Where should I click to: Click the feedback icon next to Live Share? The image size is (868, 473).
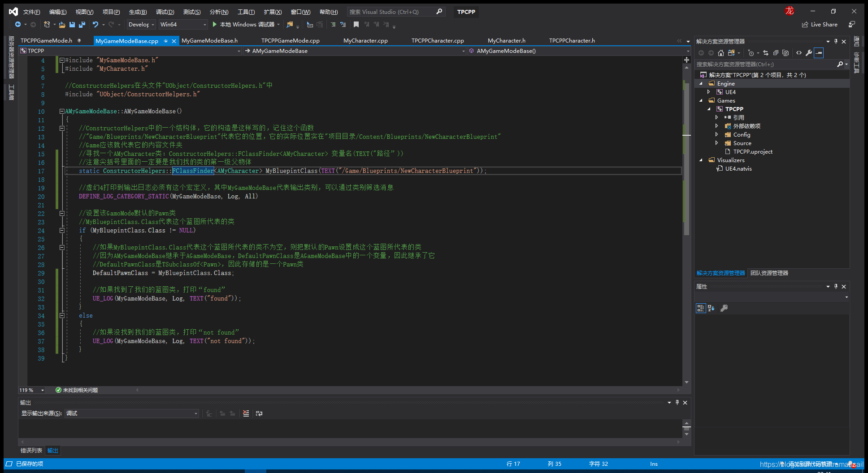tap(852, 25)
